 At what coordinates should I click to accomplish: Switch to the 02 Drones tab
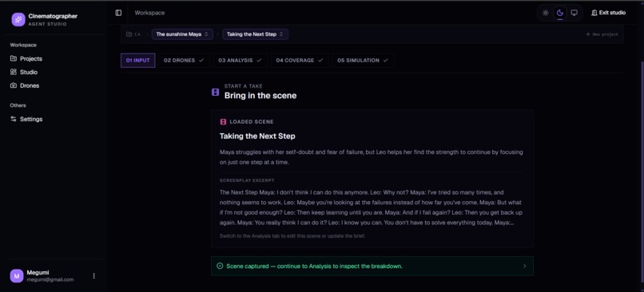(x=184, y=61)
